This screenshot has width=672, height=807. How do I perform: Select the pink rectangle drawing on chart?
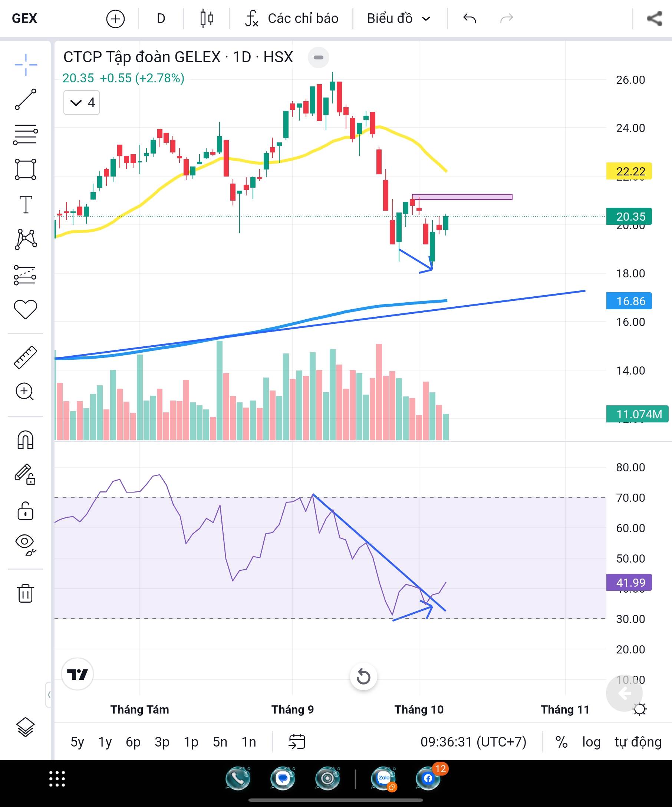coord(462,197)
